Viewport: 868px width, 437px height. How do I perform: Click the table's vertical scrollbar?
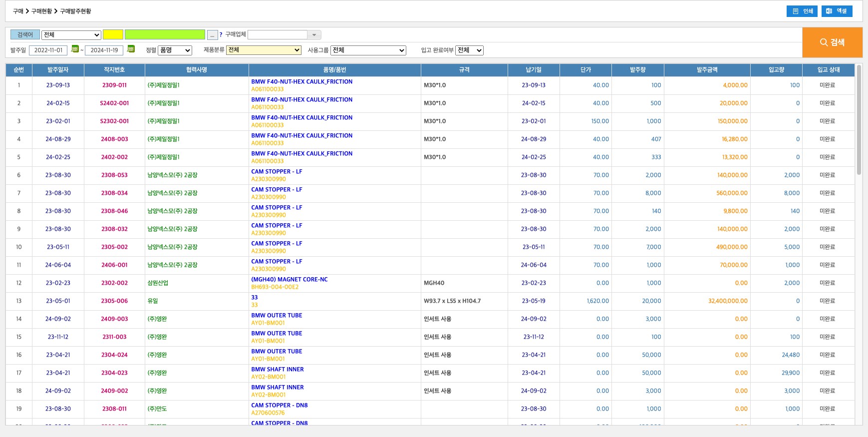click(859, 120)
